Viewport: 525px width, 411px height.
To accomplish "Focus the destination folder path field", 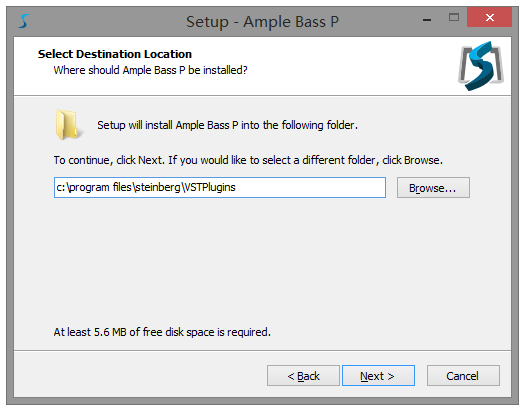I will tap(220, 187).
